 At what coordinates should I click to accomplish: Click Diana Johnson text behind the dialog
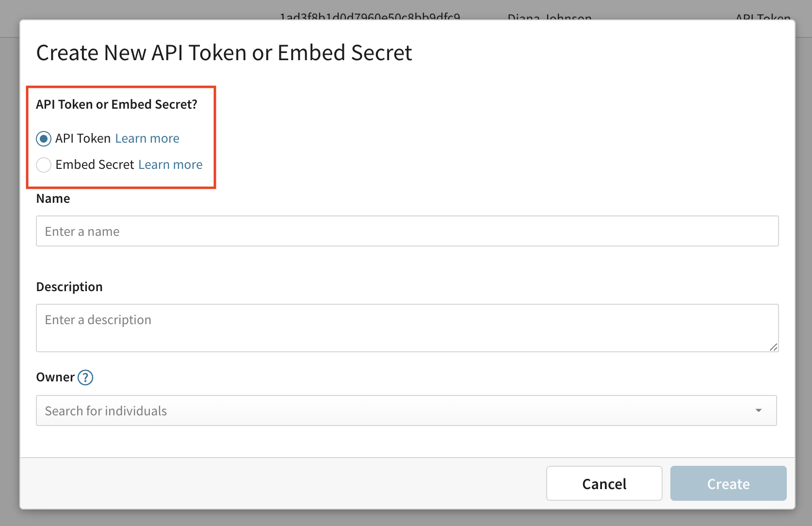coord(549,17)
